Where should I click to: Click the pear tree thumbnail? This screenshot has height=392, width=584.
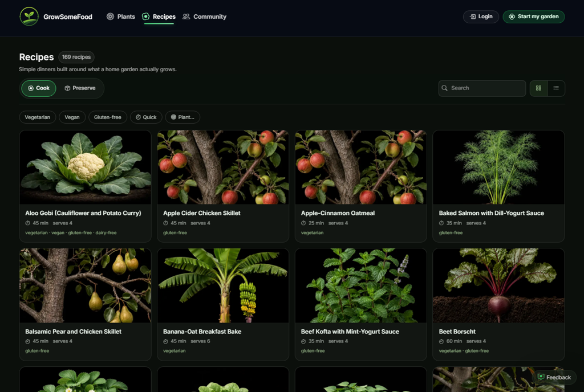pyautogui.click(x=86, y=285)
